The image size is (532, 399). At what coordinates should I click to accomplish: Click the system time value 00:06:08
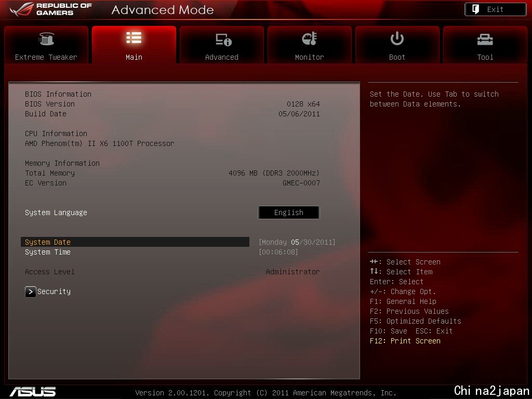[x=278, y=252]
